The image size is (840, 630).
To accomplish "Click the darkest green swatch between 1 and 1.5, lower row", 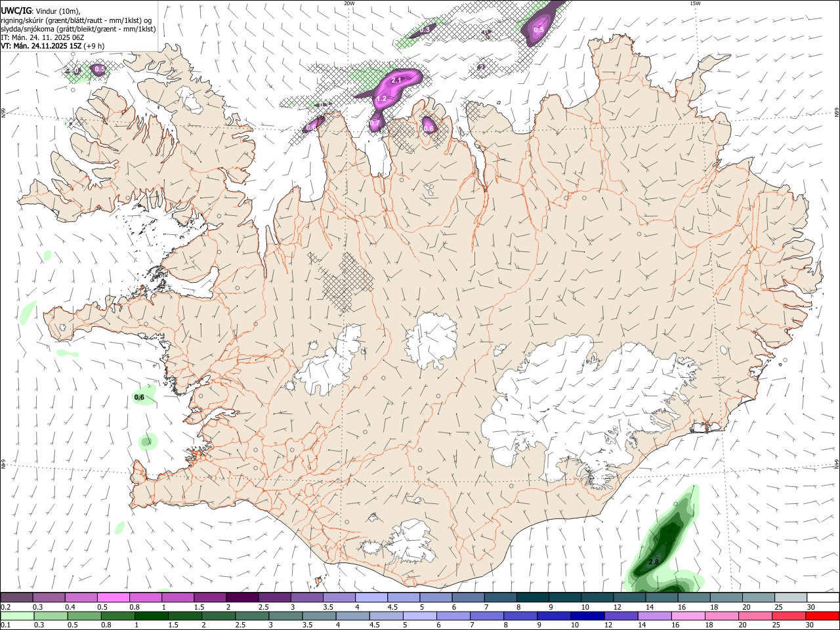I will coord(151,616).
